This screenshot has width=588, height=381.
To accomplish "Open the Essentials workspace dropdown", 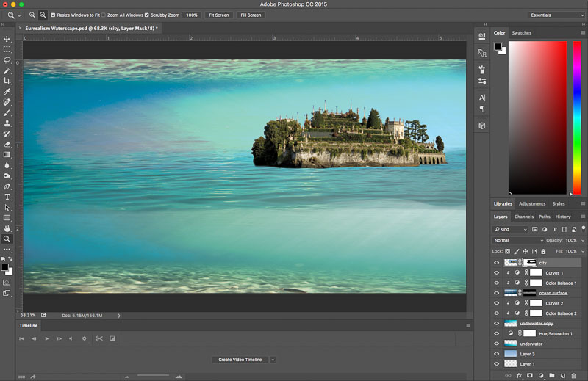I will [557, 15].
